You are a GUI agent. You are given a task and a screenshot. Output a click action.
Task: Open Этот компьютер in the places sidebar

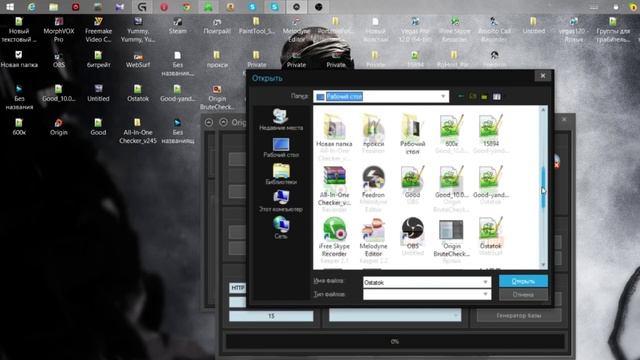281,201
